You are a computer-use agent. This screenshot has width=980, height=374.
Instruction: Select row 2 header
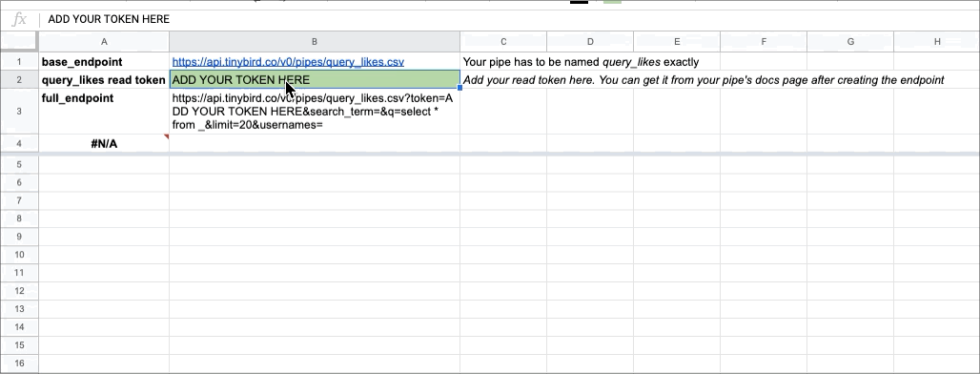click(x=19, y=79)
